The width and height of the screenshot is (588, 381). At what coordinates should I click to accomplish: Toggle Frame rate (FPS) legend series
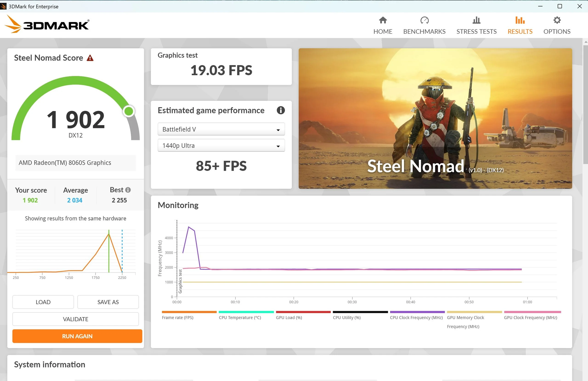177,318
